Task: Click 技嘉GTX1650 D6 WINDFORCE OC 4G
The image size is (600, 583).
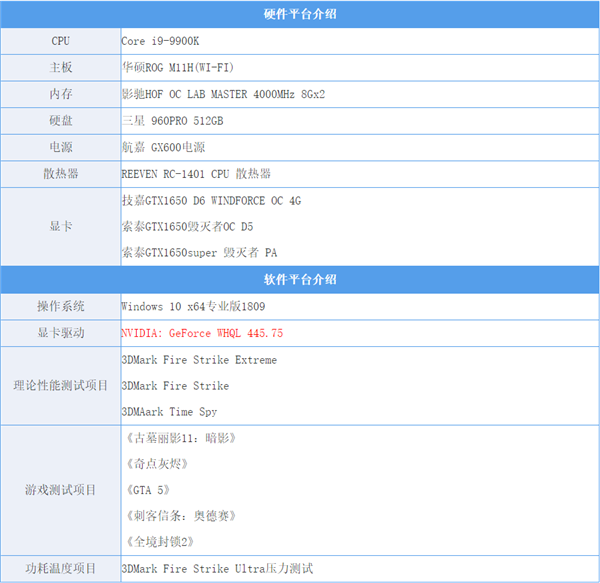Action: coord(211,200)
